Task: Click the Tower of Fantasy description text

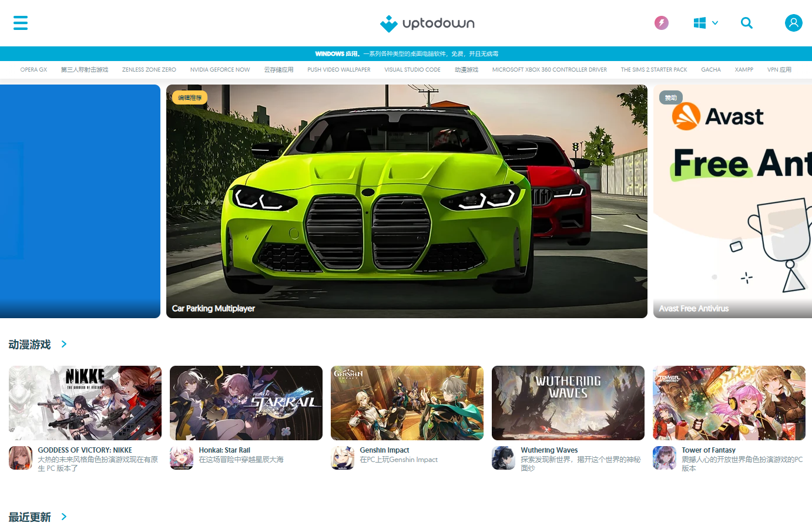Action: coord(743,464)
